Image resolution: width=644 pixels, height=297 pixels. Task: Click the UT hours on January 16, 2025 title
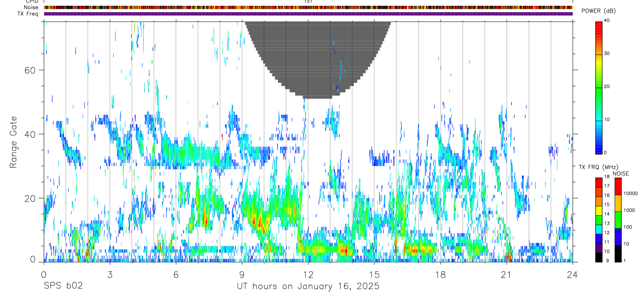coord(308,287)
